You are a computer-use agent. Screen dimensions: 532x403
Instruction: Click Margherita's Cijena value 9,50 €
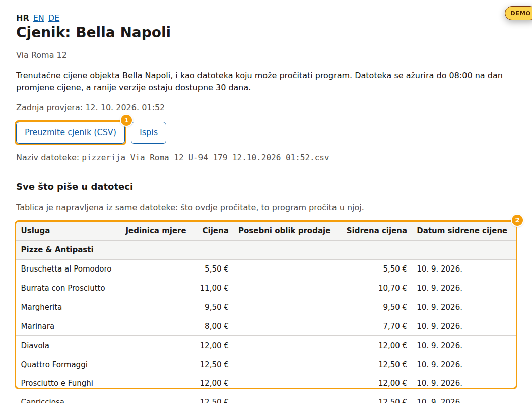click(217, 307)
